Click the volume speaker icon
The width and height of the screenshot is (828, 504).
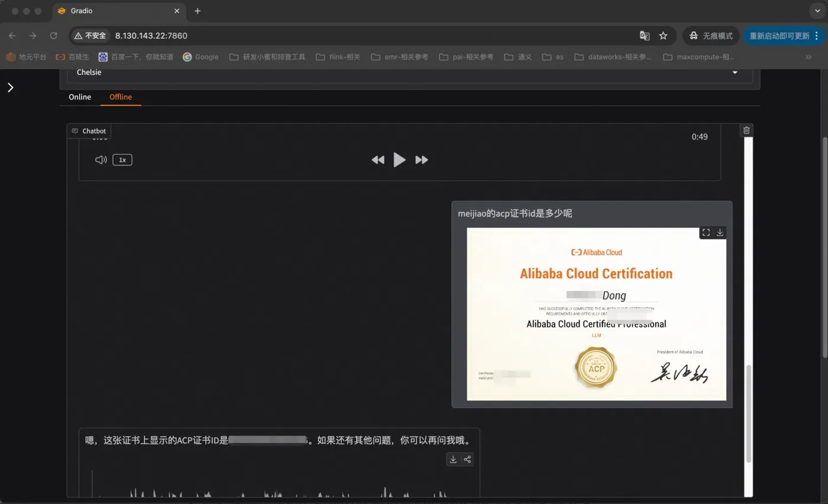click(x=101, y=160)
